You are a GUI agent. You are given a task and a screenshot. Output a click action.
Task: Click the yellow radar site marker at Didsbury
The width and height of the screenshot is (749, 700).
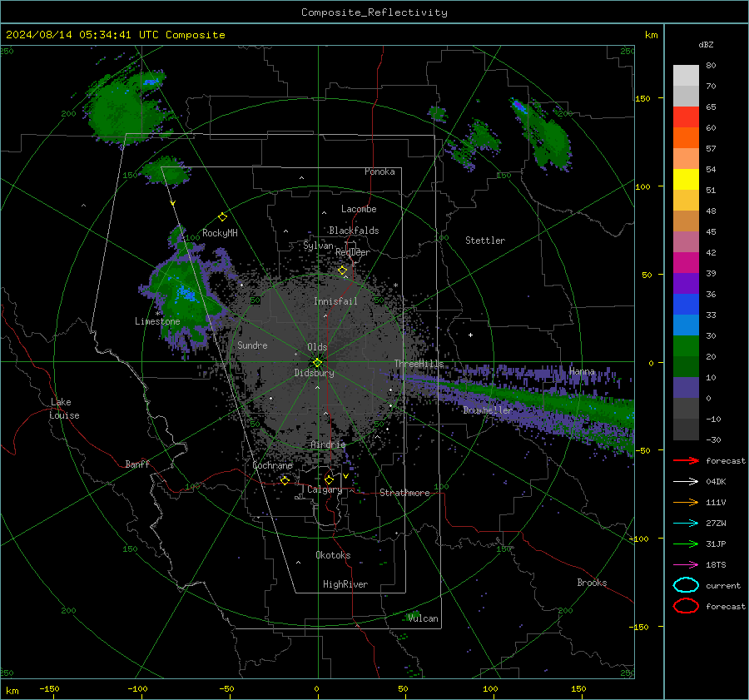[x=317, y=363]
